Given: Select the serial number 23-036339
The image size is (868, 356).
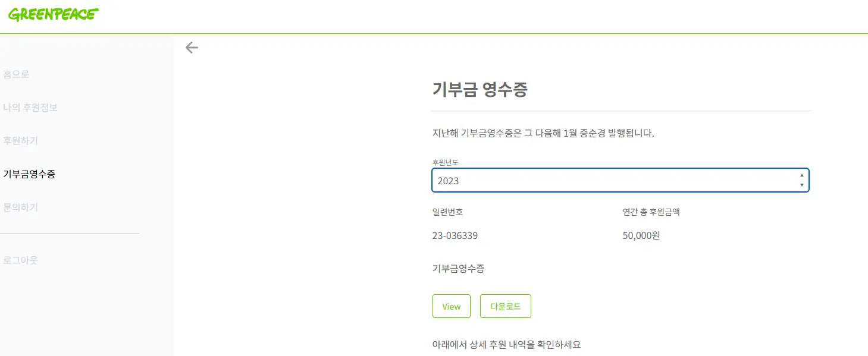Looking at the screenshot, I should [x=456, y=235].
